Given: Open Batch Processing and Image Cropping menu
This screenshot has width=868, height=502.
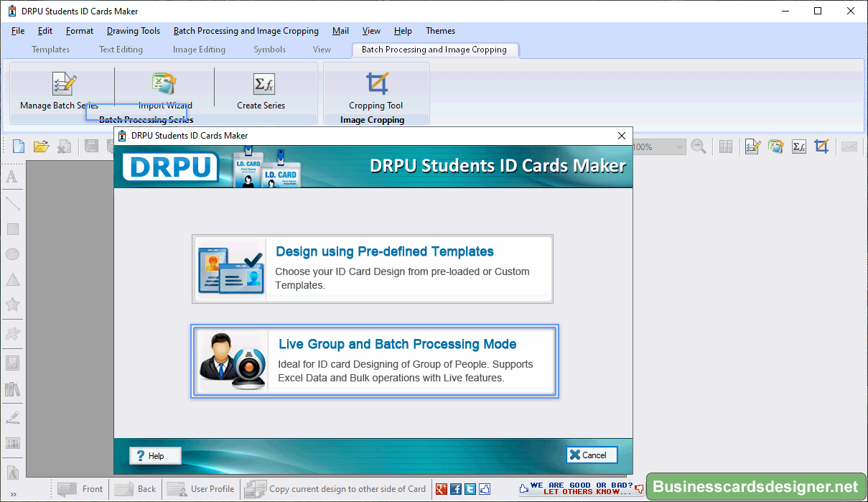Looking at the screenshot, I should (246, 31).
